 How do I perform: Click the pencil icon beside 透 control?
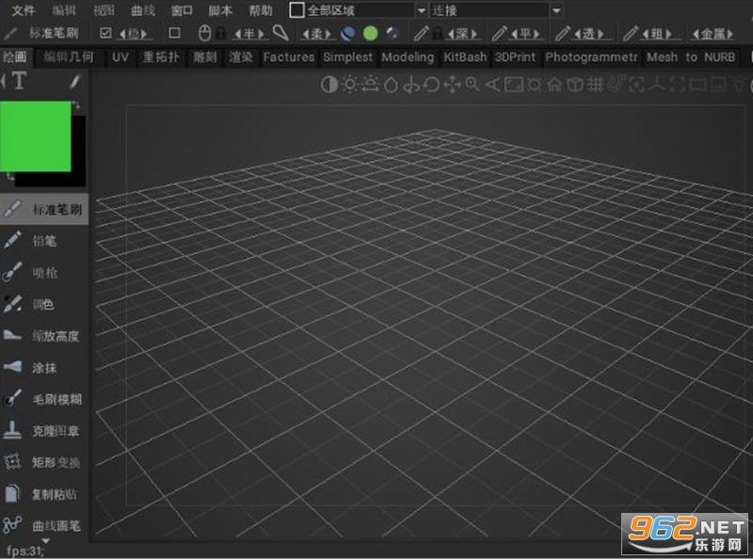point(562,33)
